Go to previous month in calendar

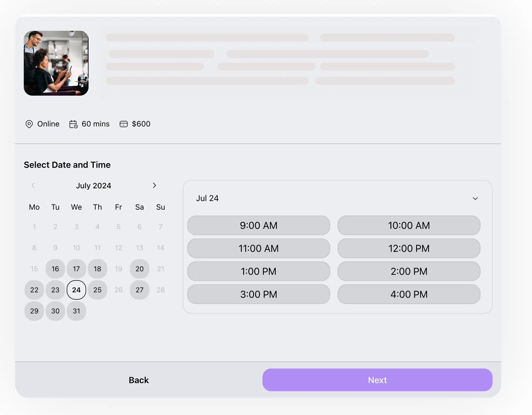tap(33, 185)
